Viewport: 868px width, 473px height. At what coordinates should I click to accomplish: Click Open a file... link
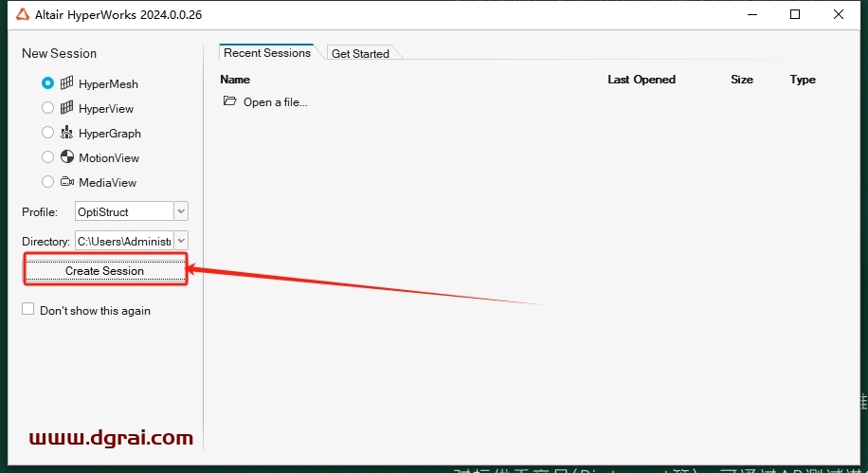(x=275, y=102)
